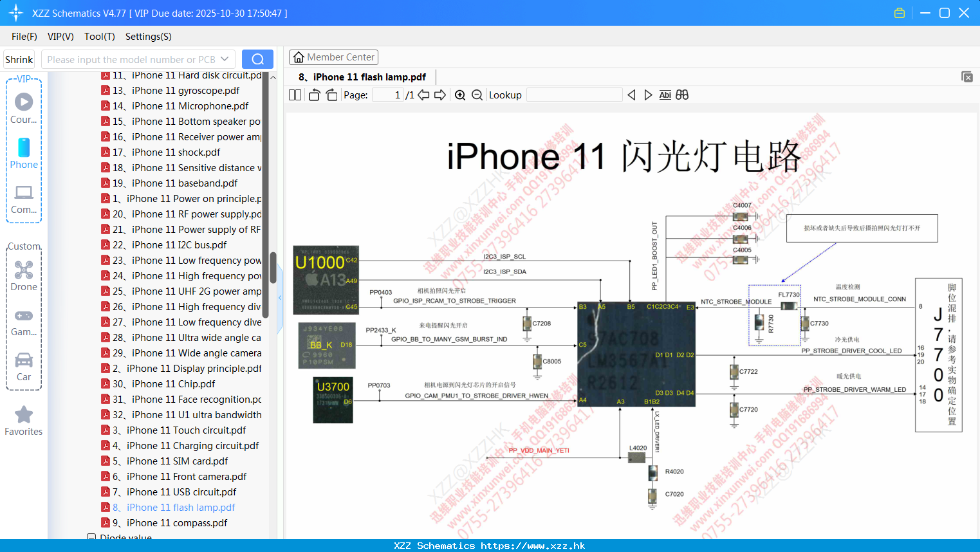
Task: Click the search button next to model input
Action: click(x=257, y=59)
